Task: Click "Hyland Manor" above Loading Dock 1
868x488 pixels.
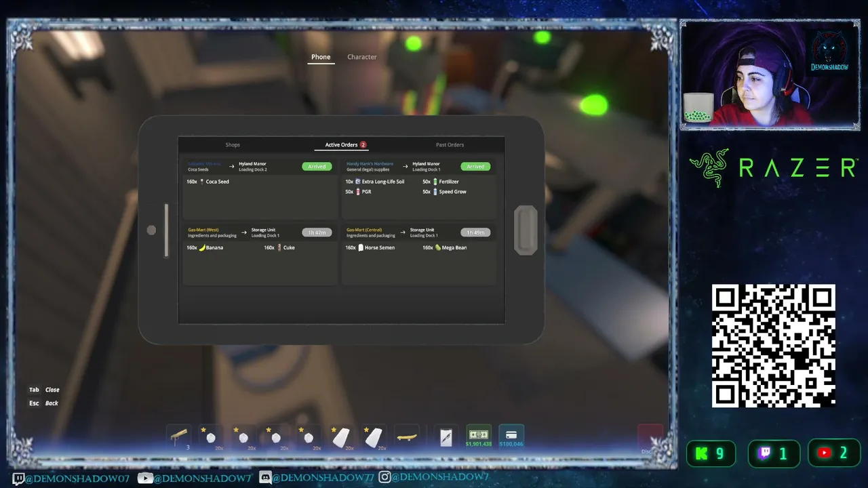Action: (426, 163)
